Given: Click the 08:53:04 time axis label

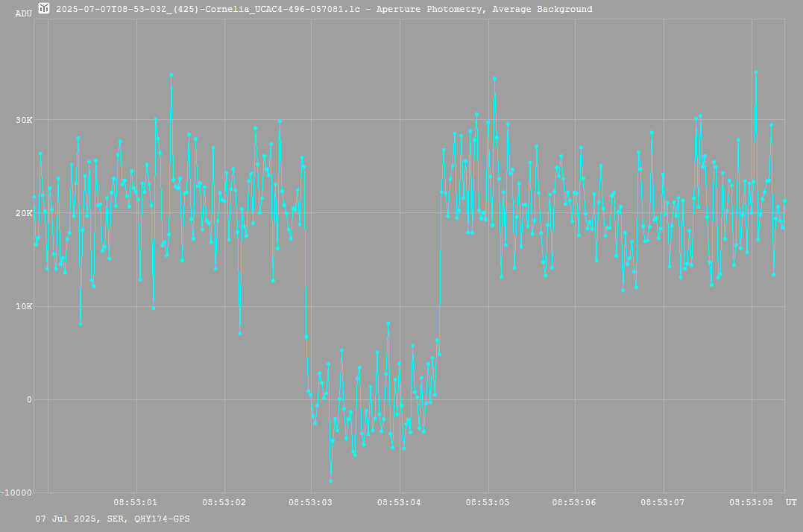Looking at the screenshot, I should 400,502.
